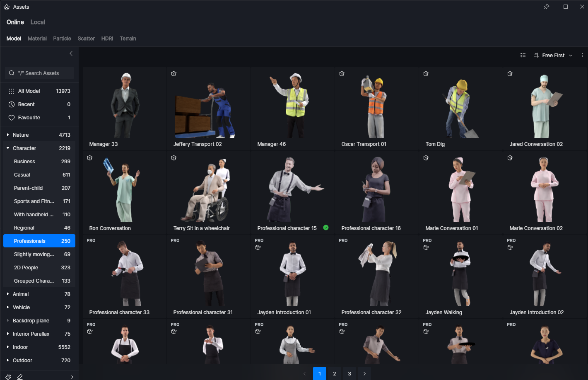
Task: Click the cube icon on Tom Dig
Action: pos(426,74)
